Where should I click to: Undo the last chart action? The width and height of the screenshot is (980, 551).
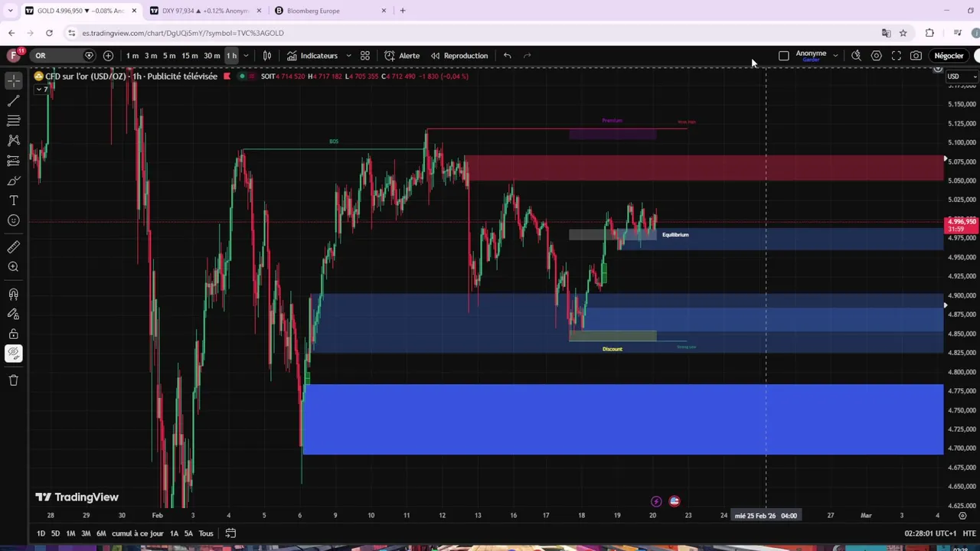point(507,55)
